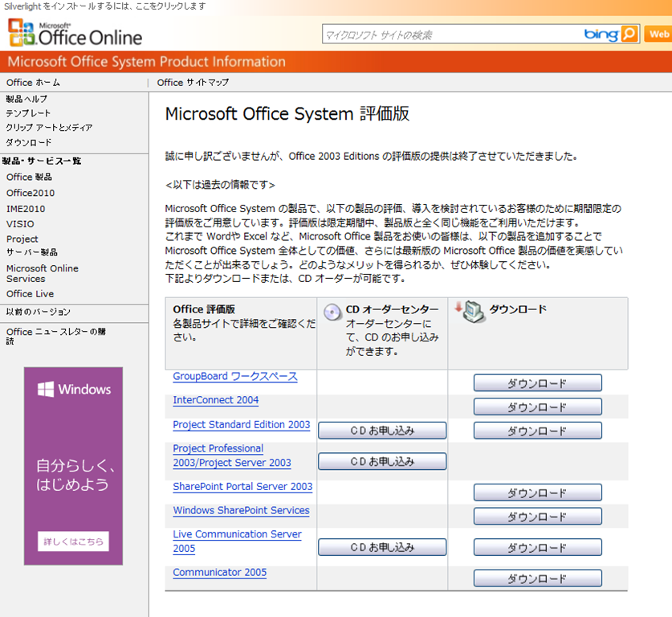Open the InterConnect 2004 link
Screen dimensions: 672x617
coord(216,400)
